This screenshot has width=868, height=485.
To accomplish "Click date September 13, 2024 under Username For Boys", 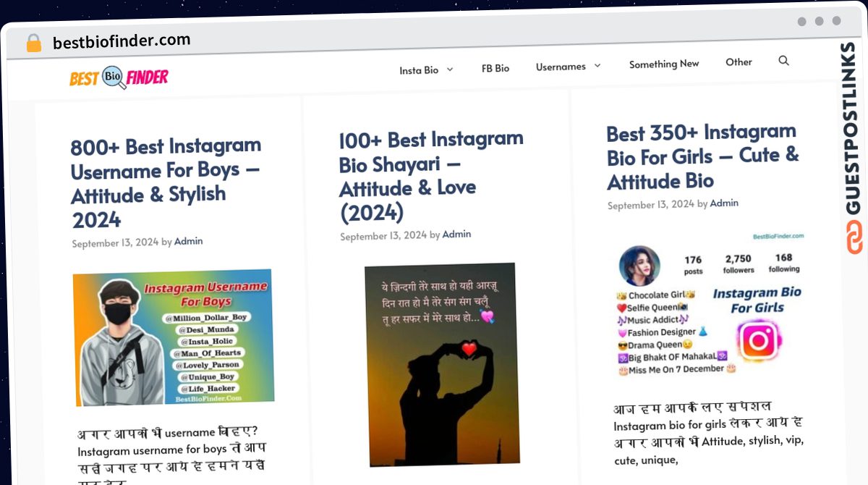I will pos(115,243).
